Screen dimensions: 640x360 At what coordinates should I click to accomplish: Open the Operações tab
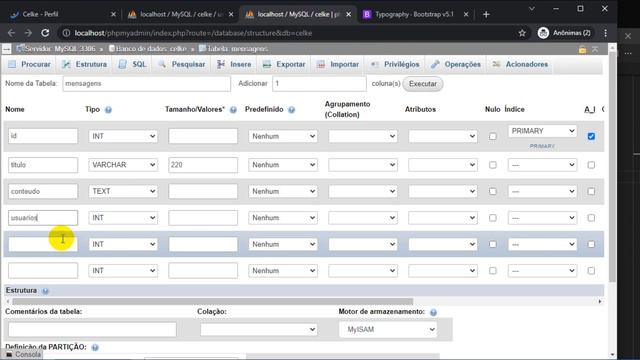point(456,64)
